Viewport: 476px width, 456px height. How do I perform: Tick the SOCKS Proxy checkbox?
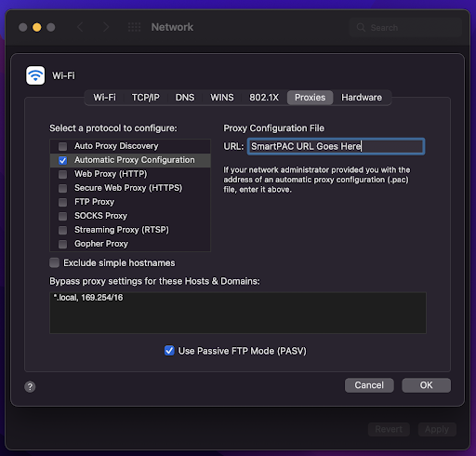coord(63,216)
